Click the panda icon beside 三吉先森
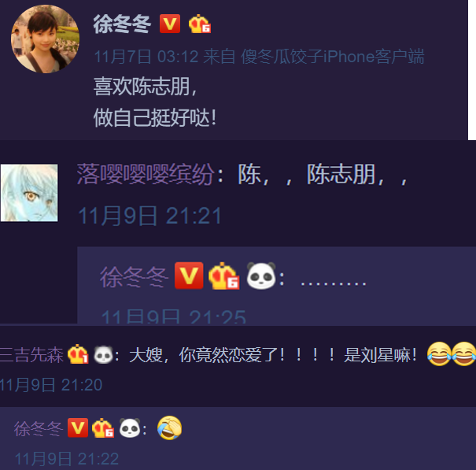This screenshot has width=476, height=470. (x=103, y=354)
